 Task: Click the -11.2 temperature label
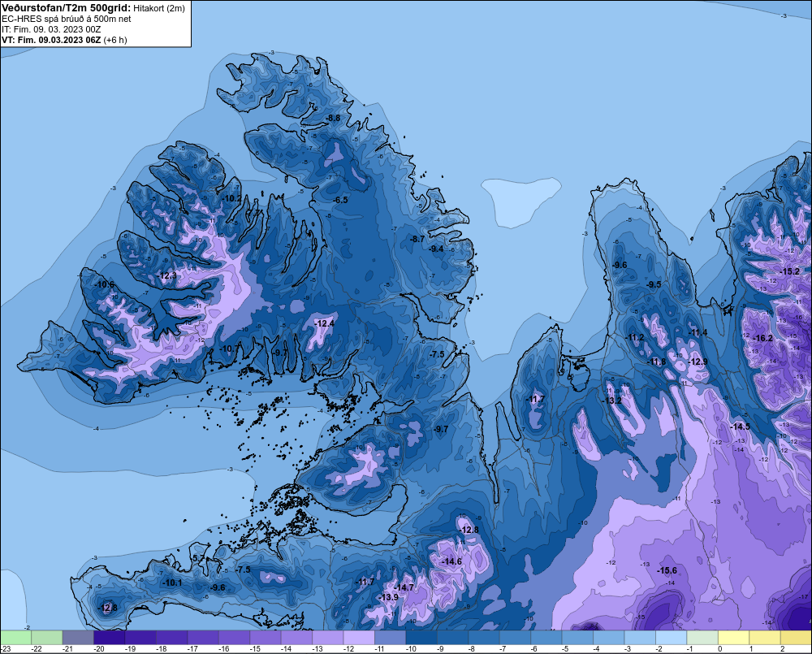coord(634,337)
